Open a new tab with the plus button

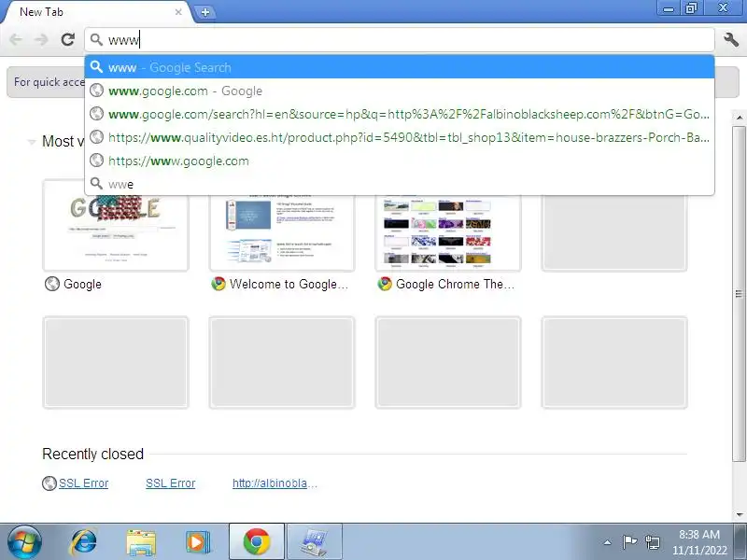(x=205, y=12)
